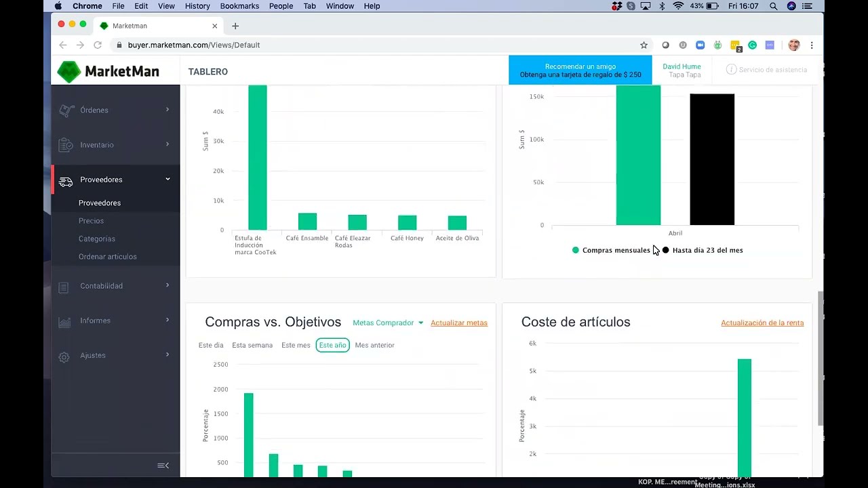Click the battery status icon
Screen dimensions: 868x488
pos(712,6)
